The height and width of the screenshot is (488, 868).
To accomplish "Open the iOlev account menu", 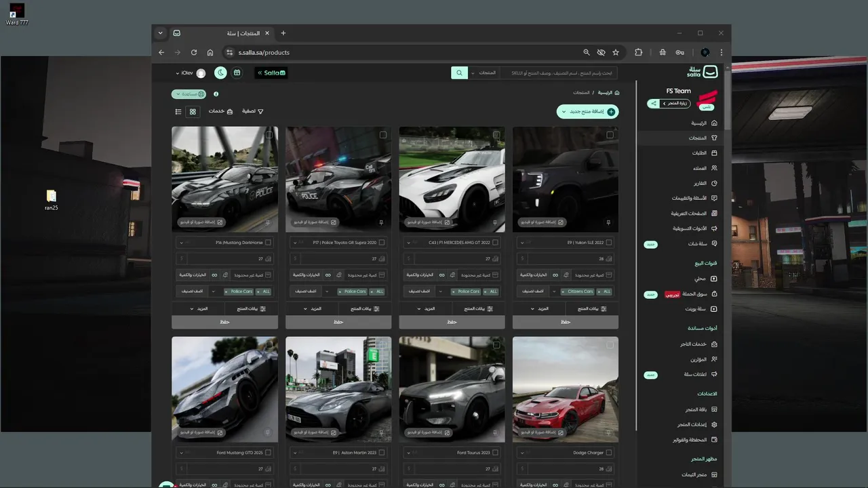I will click(190, 73).
